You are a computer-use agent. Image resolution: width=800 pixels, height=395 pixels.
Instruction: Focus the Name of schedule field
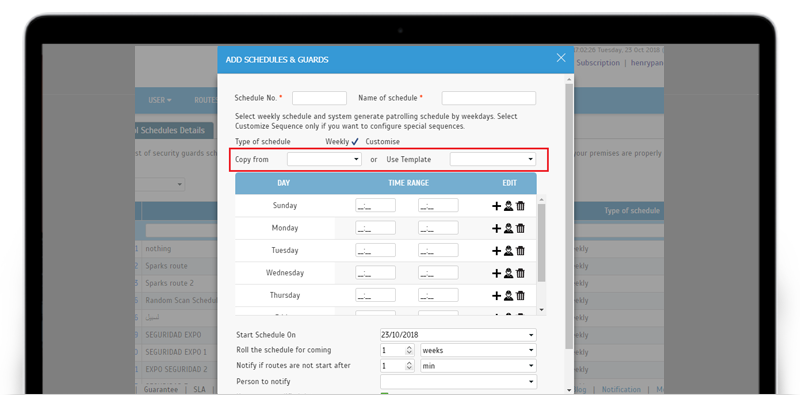pos(489,98)
